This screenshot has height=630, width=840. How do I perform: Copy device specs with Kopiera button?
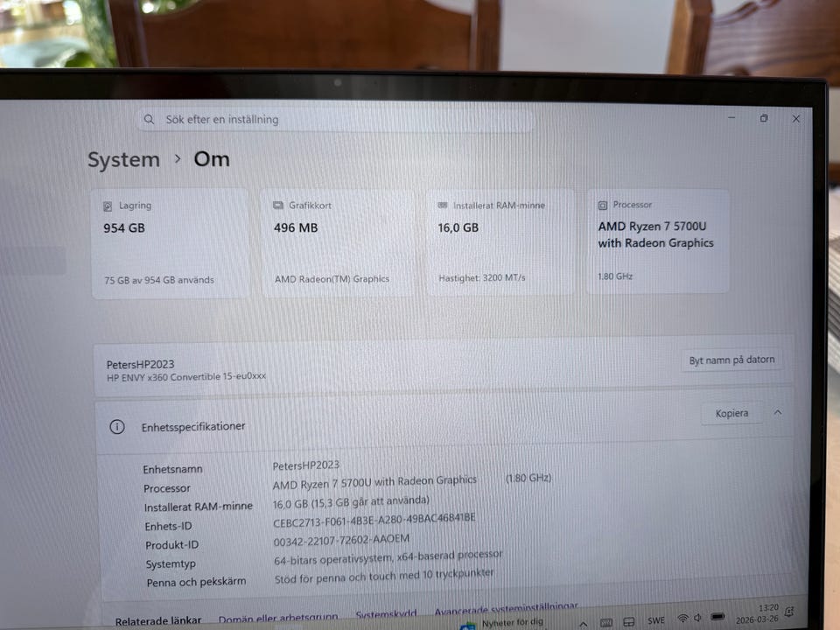[x=731, y=414]
